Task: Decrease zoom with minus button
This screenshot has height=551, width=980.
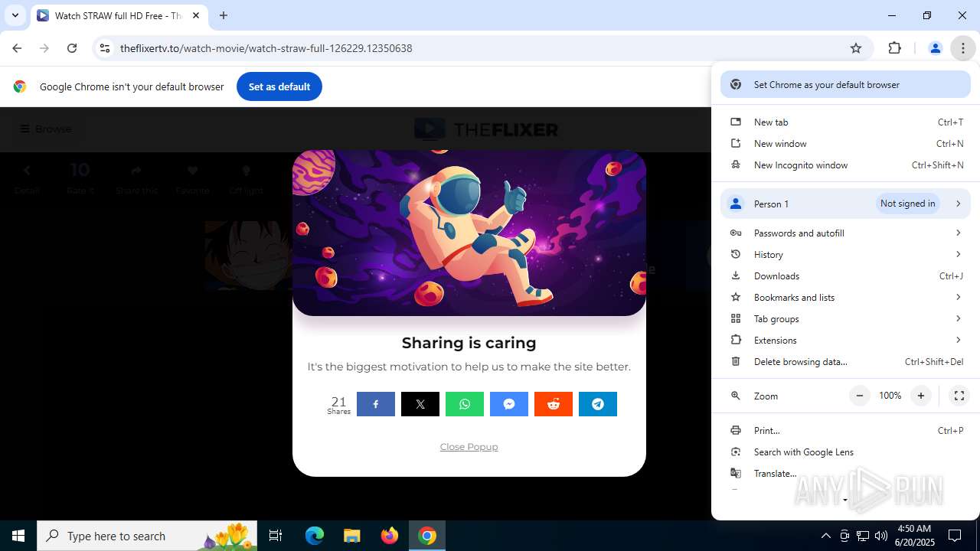Action: [860, 396]
